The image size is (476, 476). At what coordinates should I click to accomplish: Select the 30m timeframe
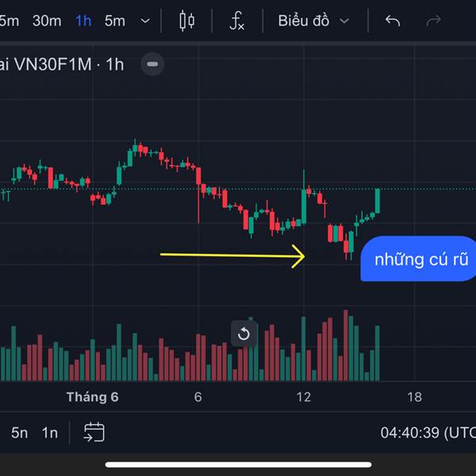click(x=47, y=21)
